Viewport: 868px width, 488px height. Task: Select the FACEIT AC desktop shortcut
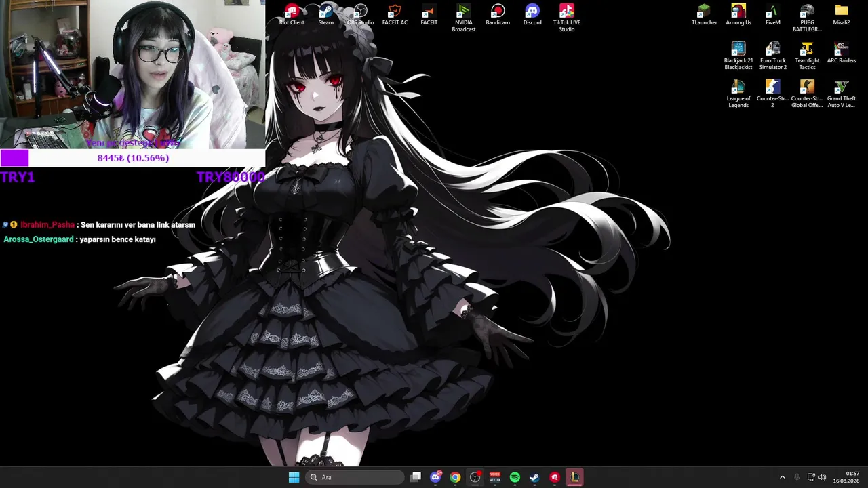[395, 15]
